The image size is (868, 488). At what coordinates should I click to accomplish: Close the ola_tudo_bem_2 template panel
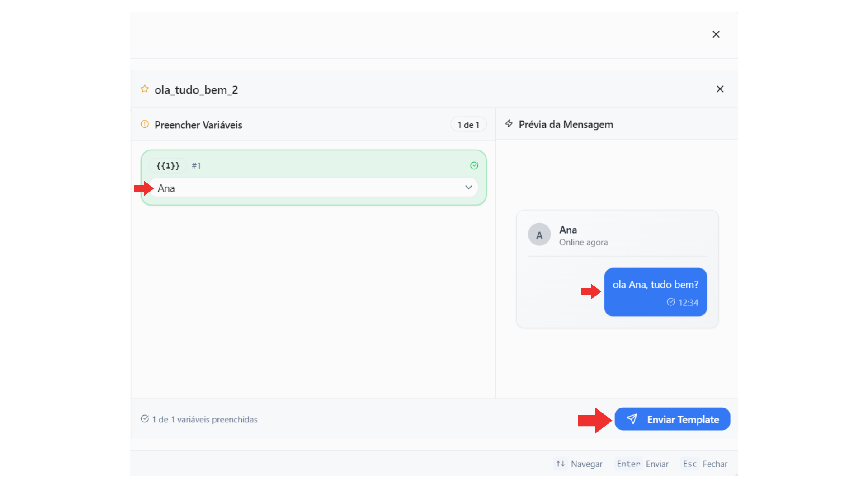pyautogui.click(x=720, y=89)
